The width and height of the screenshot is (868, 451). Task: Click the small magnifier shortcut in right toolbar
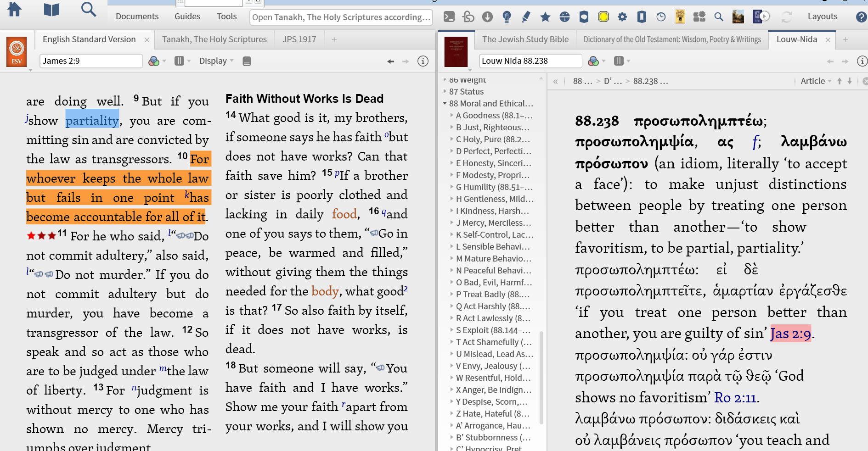tap(719, 17)
